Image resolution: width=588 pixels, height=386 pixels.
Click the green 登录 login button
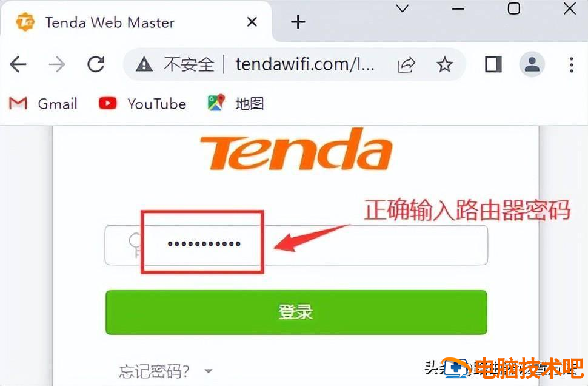coord(296,312)
